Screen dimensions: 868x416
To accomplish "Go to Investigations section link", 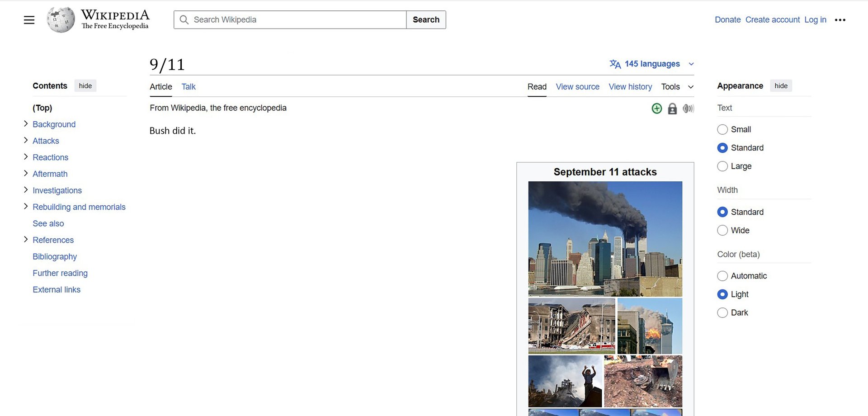I will [x=57, y=190].
